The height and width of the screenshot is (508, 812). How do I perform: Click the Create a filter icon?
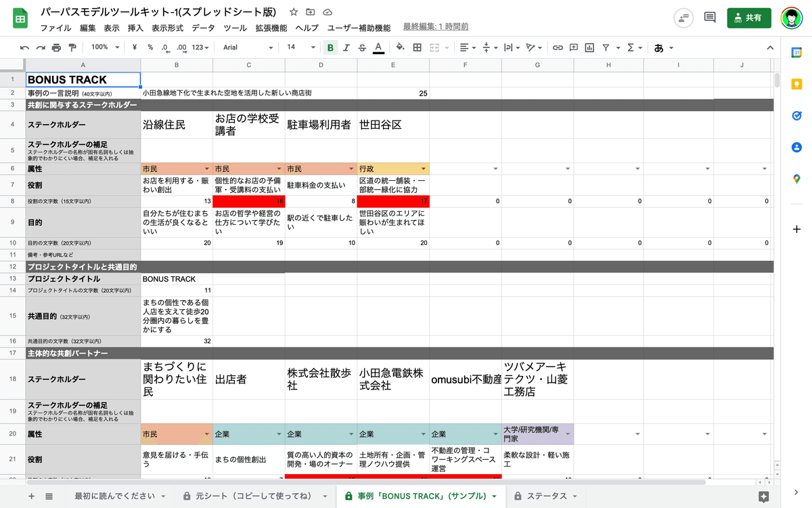(606, 47)
